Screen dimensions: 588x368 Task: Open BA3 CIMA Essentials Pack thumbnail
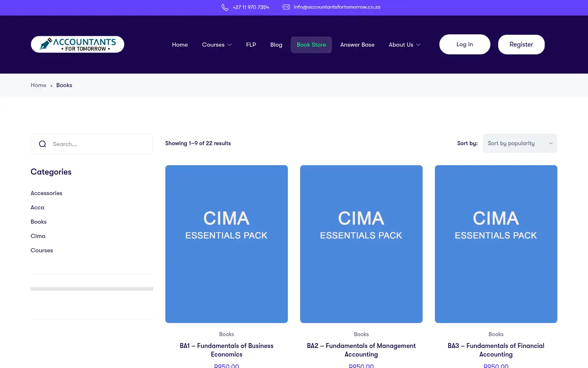[496, 244]
